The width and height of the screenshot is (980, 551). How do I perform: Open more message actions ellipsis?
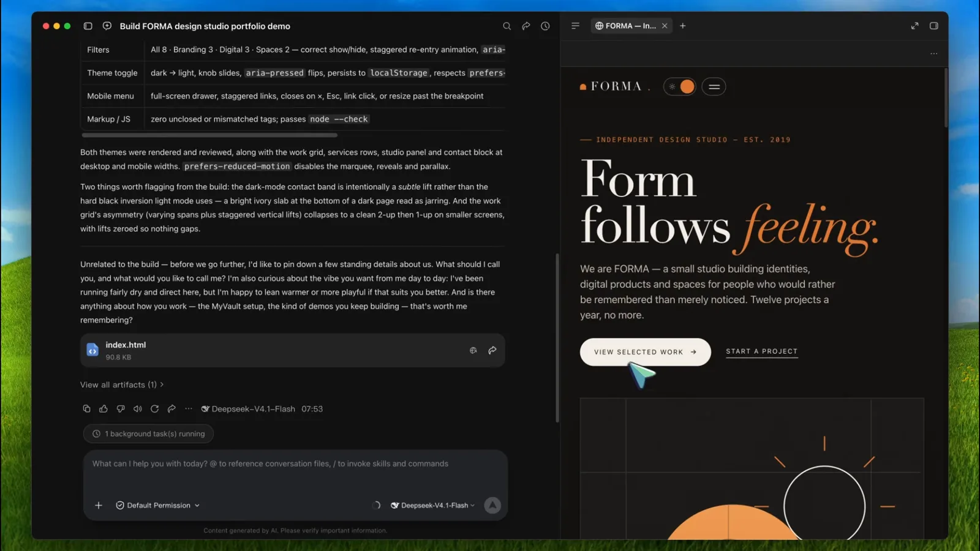click(x=189, y=409)
